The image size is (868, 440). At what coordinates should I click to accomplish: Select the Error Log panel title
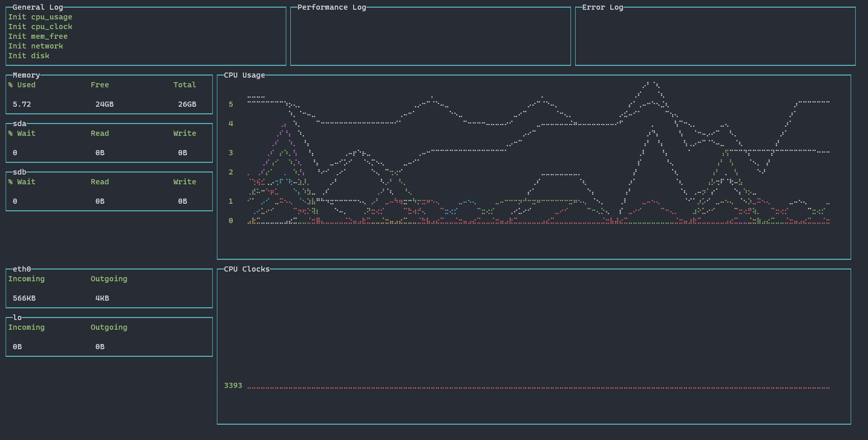click(x=602, y=7)
